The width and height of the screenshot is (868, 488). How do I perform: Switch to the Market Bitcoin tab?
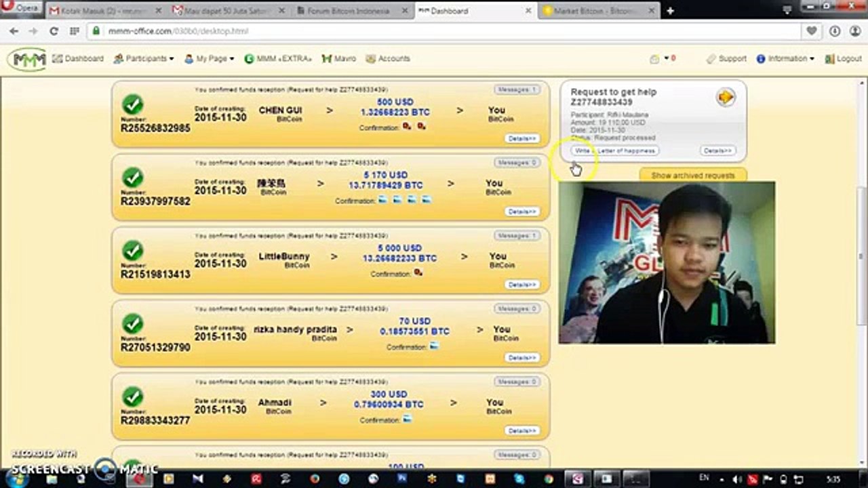[598, 11]
